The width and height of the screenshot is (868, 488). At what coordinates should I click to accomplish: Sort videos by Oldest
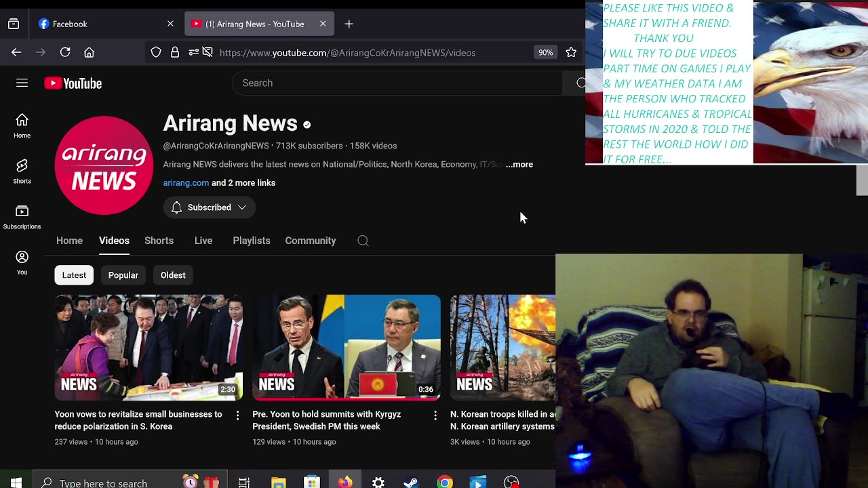pyautogui.click(x=173, y=275)
